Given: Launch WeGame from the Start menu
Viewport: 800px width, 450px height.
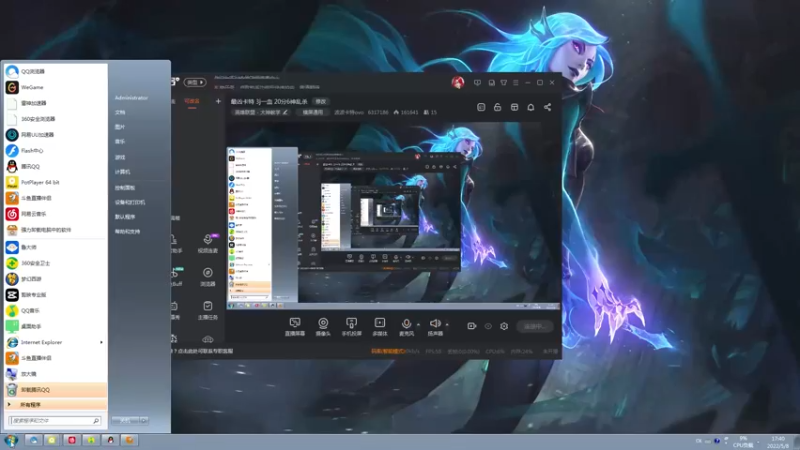Looking at the screenshot, I should [x=55, y=87].
